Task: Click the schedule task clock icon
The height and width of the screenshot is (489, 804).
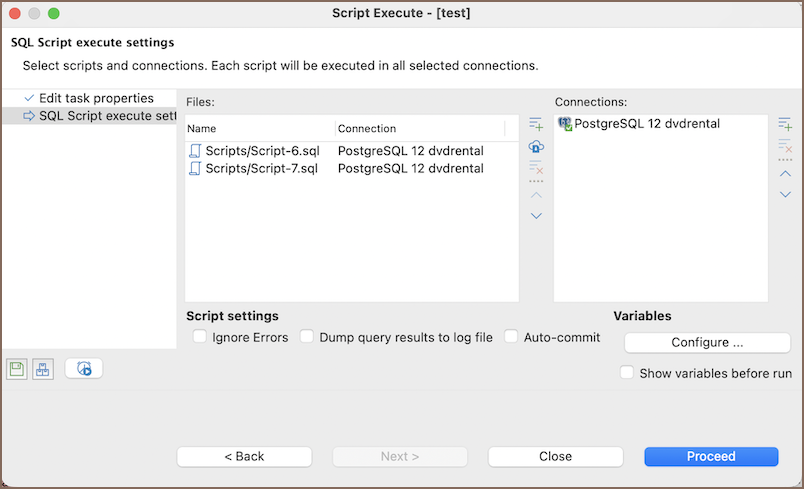Action: [84, 369]
